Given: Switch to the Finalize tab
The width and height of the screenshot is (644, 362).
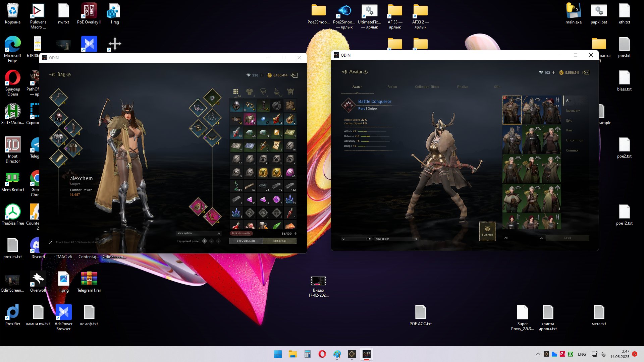Looking at the screenshot, I should (463, 87).
